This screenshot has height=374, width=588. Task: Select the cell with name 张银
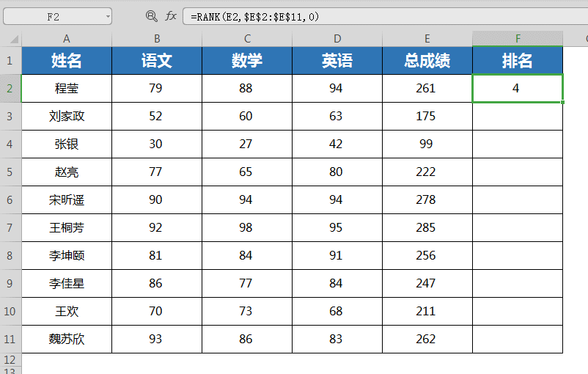[x=67, y=144]
